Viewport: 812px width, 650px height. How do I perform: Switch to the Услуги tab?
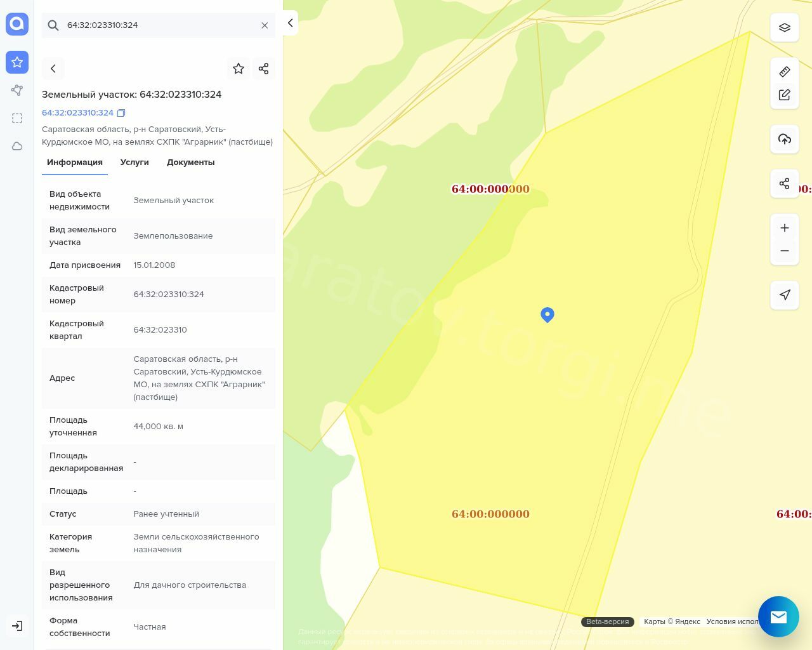(134, 162)
